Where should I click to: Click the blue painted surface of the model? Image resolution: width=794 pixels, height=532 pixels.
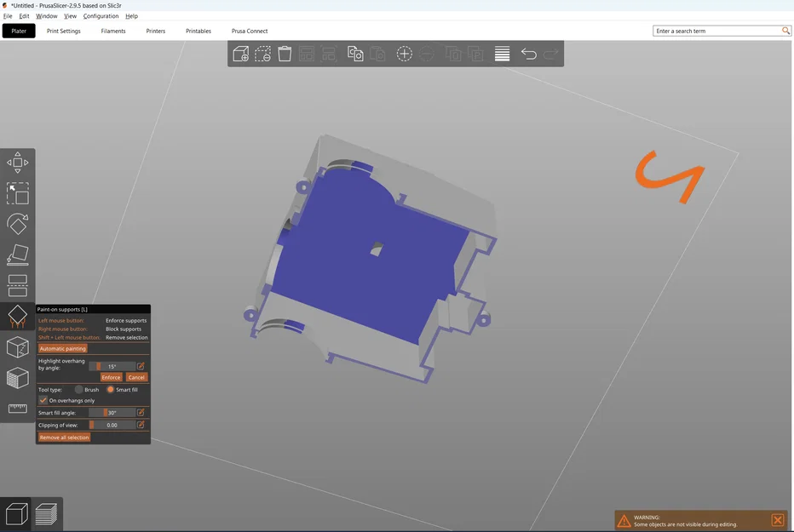tap(354, 283)
